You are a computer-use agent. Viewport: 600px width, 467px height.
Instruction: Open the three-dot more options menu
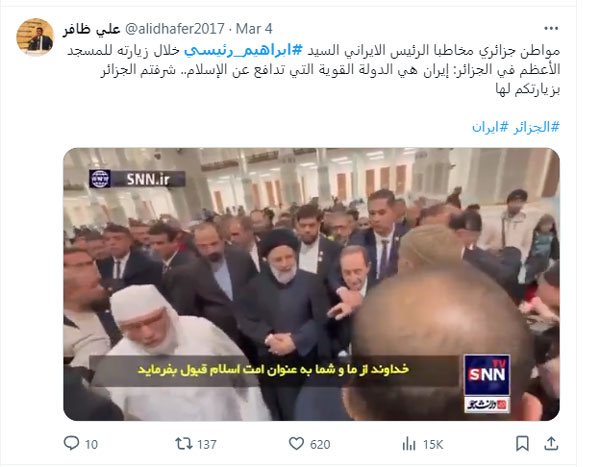pyautogui.click(x=551, y=28)
